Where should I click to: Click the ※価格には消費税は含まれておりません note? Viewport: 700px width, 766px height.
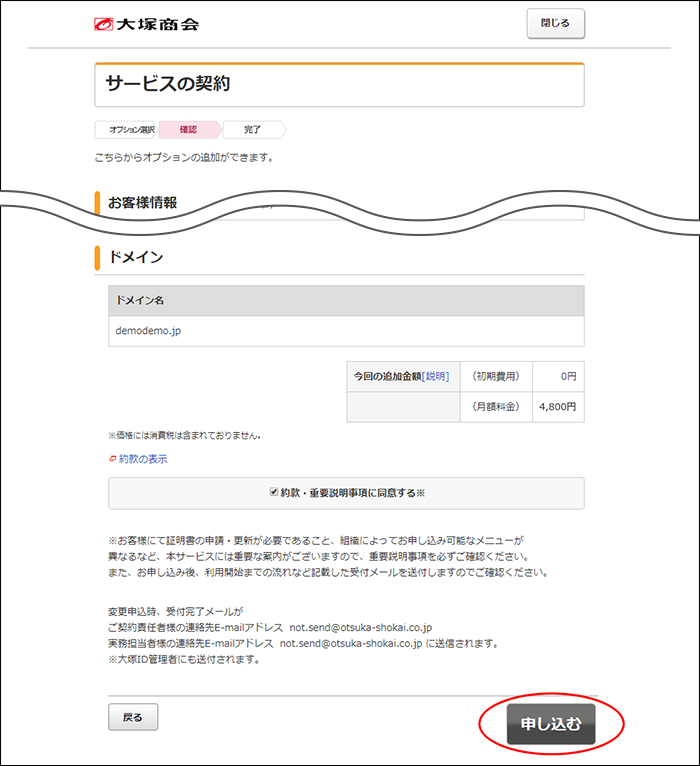tap(185, 435)
